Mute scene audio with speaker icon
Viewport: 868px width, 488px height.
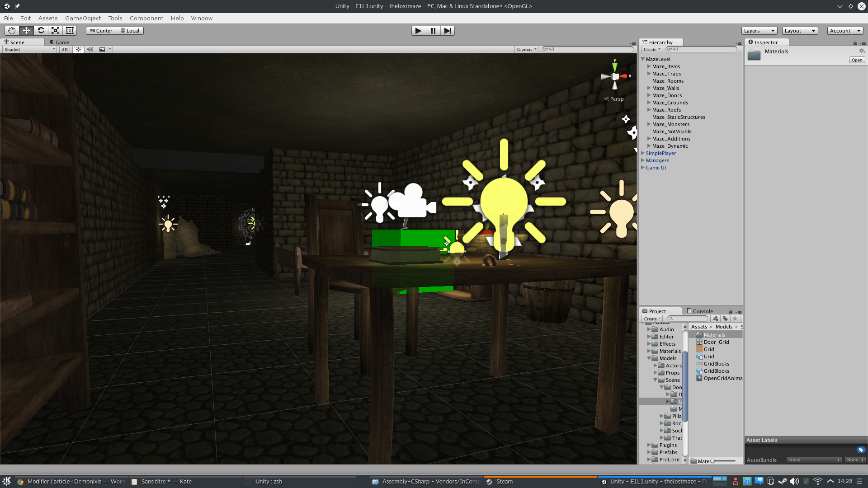tap(90, 49)
